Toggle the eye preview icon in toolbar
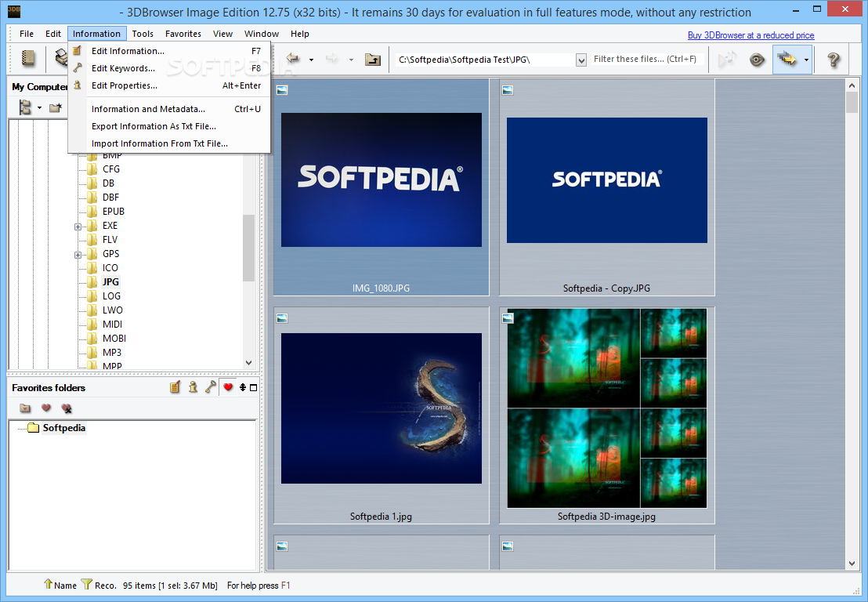This screenshot has height=602, width=868. 757,60
